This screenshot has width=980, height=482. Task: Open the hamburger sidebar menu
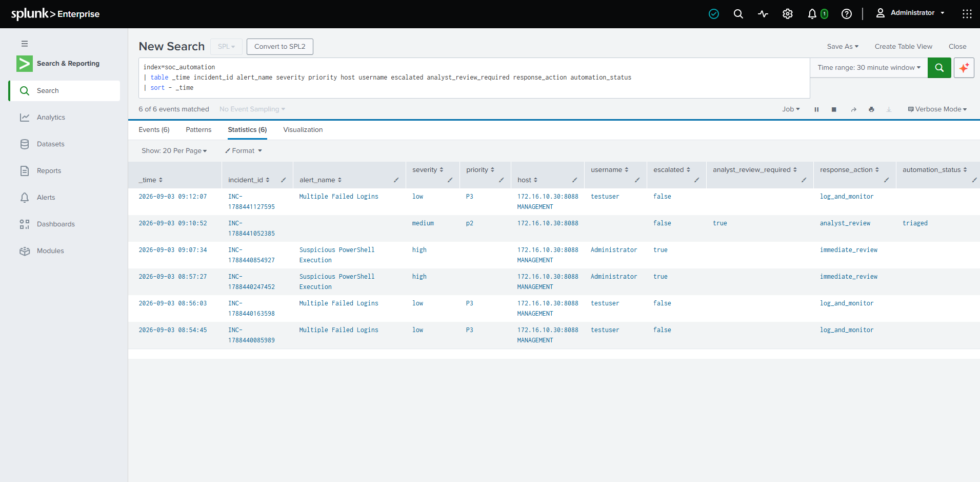tap(25, 44)
